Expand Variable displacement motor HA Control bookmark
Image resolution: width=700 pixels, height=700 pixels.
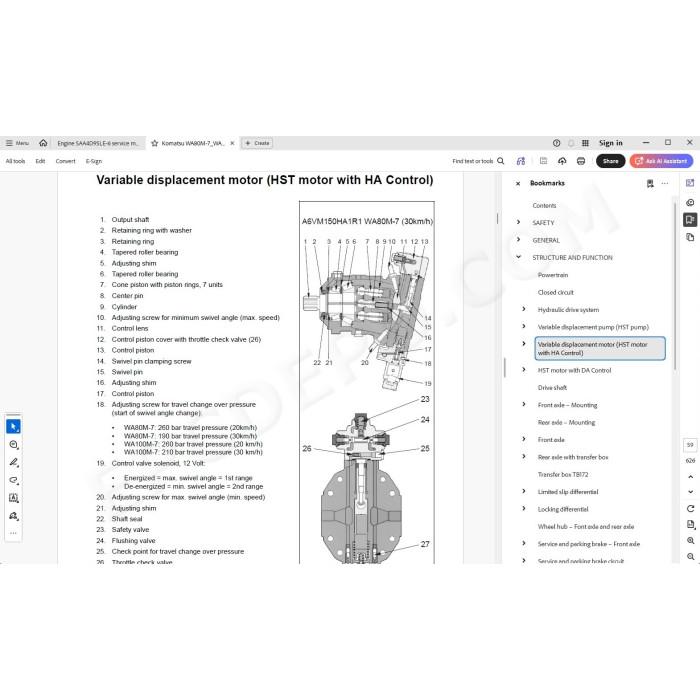tap(524, 344)
